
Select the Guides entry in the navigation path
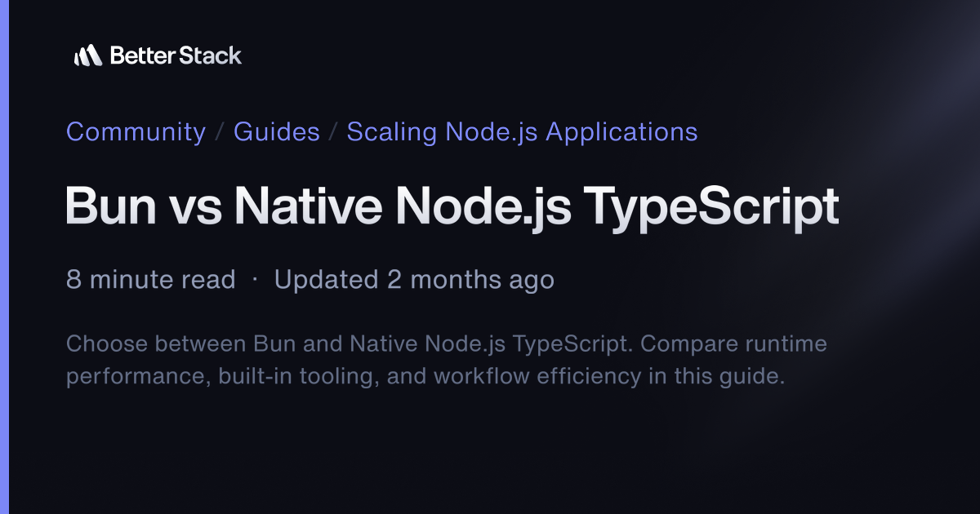[276, 131]
